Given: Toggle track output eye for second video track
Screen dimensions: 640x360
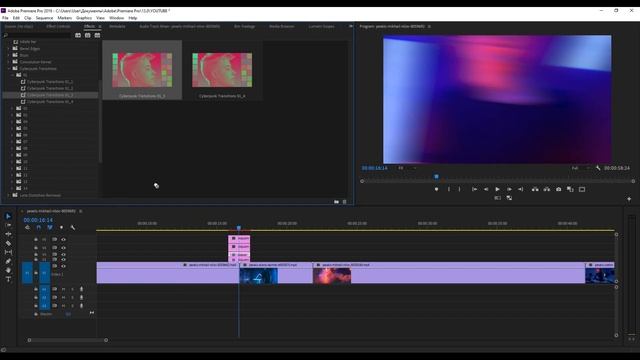Looking at the screenshot, I should pos(63,248).
